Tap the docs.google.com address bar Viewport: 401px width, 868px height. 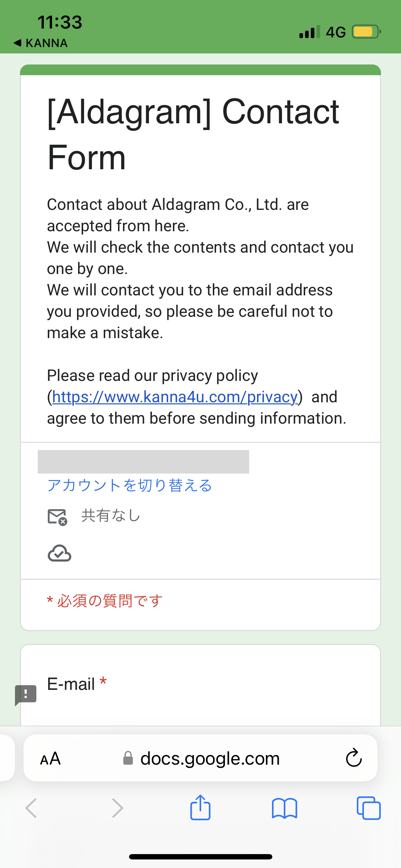pyautogui.click(x=210, y=759)
